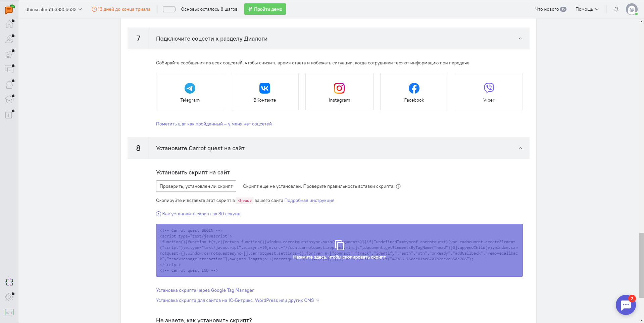Click the Carrot quest carrot logo

[x=10, y=9]
